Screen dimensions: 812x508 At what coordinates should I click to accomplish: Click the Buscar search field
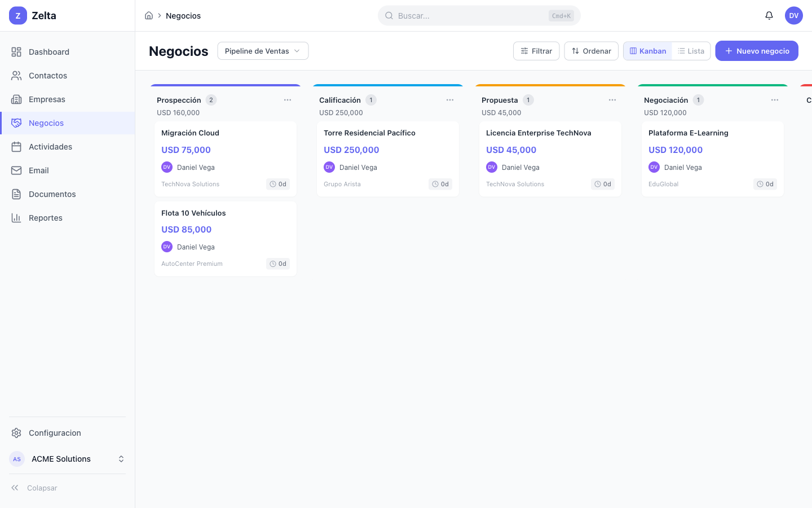479,15
